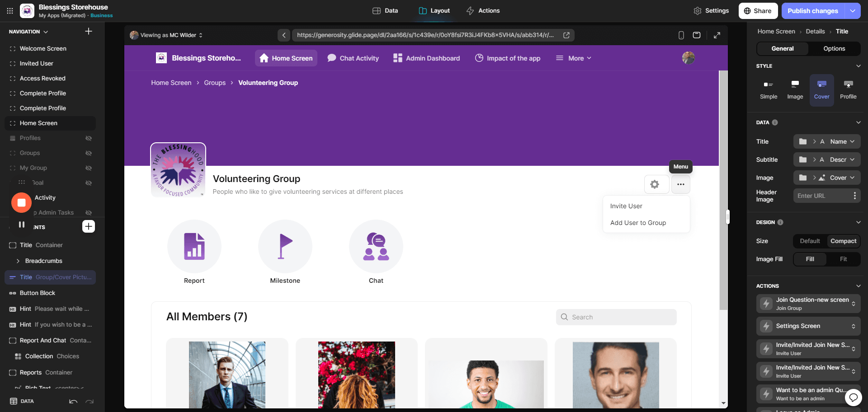Open the group Chat icon button
The width and height of the screenshot is (868, 412).
pyautogui.click(x=376, y=247)
